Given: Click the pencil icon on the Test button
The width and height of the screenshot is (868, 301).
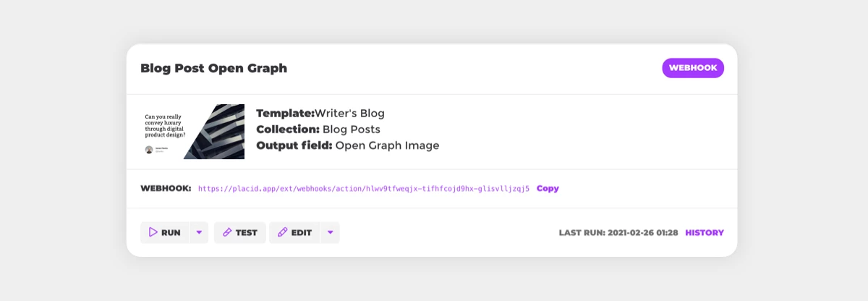Looking at the screenshot, I should pyautogui.click(x=227, y=232).
